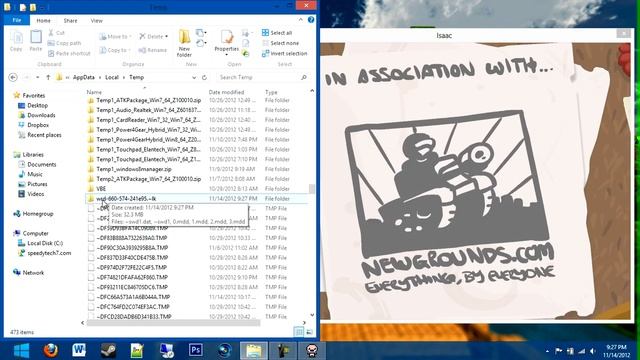
Task: Open the Easy access dropdown
Action: point(201,43)
